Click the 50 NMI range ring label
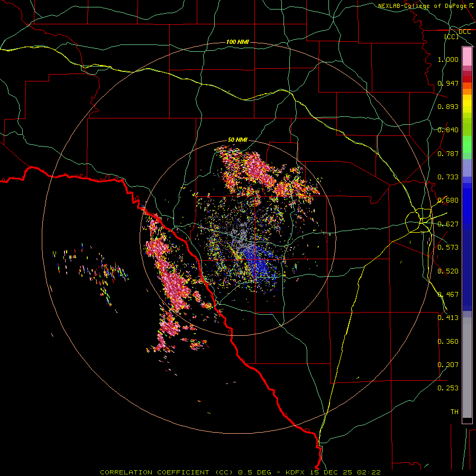The image size is (476, 476). 237,140
